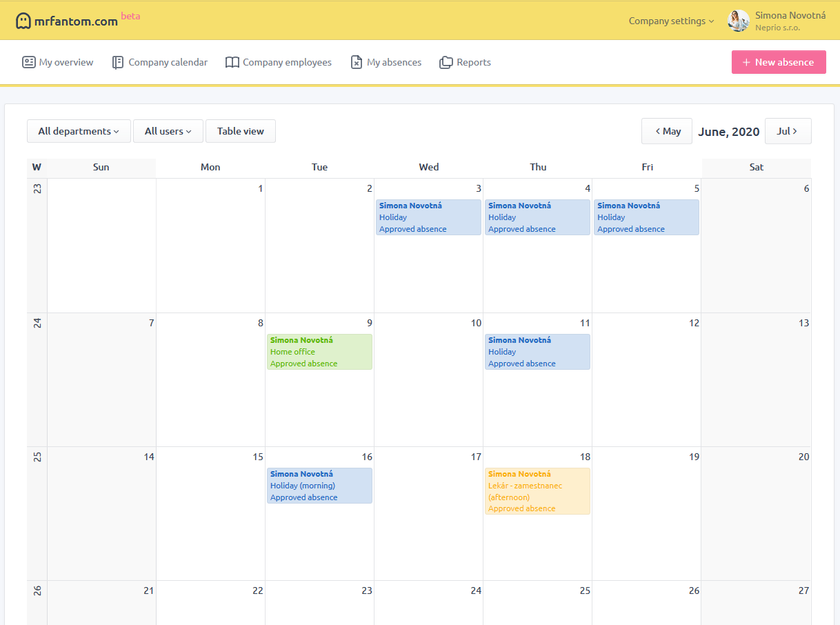This screenshot has height=625, width=840.
Task: Click Saturday June 6 cell
Action: [x=757, y=245]
